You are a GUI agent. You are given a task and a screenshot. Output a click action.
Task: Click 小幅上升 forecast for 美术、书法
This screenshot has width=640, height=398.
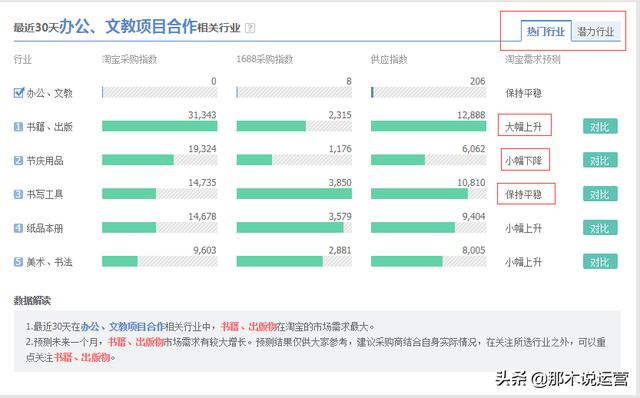(x=523, y=262)
